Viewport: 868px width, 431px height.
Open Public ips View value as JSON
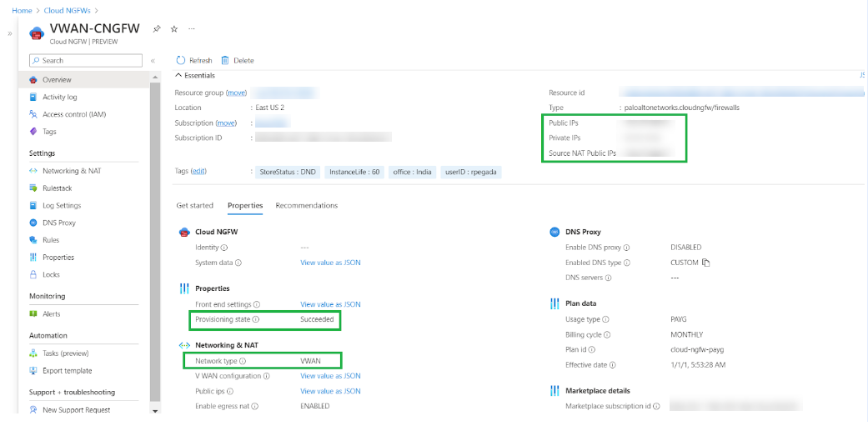pos(330,391)
